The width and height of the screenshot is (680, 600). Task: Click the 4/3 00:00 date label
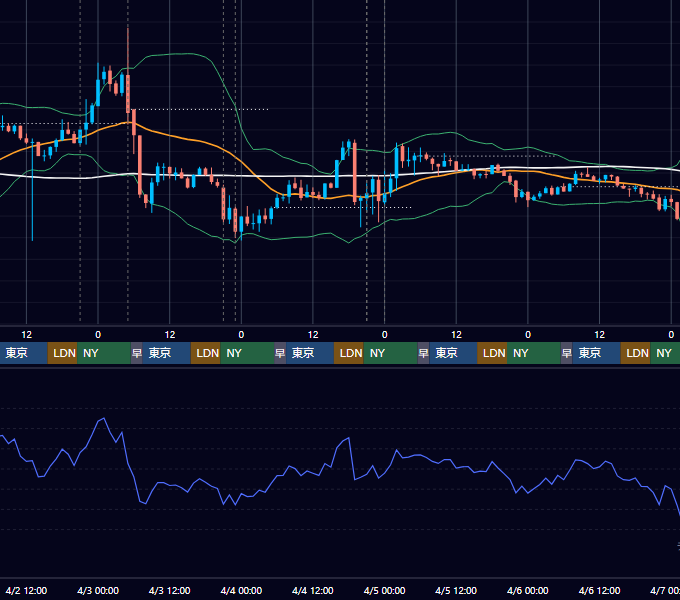[x=98, y=590]
